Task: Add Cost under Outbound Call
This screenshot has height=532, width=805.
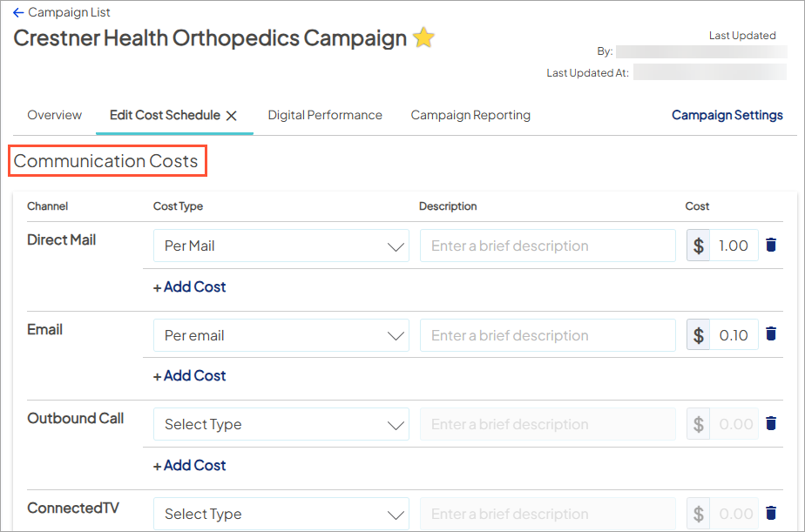Action: click(x=190, y=465)
